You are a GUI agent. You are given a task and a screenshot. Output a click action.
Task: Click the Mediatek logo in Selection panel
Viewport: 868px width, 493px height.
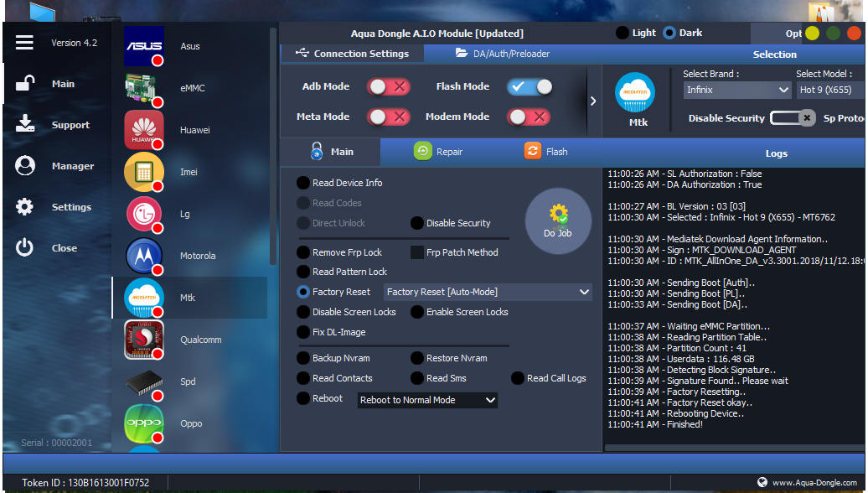[635, 92]
